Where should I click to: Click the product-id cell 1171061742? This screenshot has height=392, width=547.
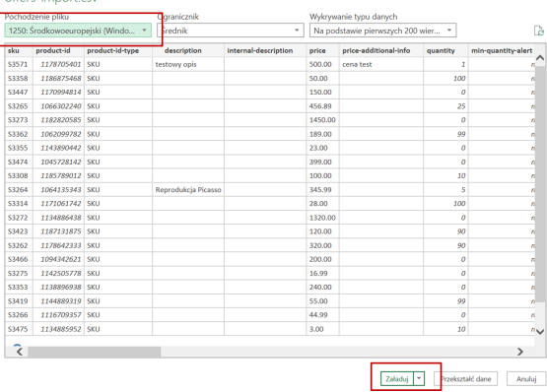click(x=58, y=204)
